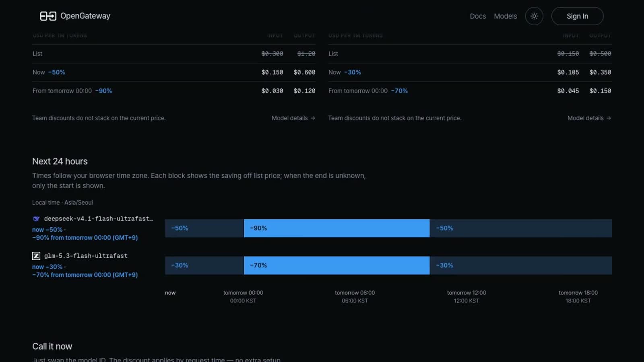Click the Sign In button
The height and width of the screenshot is (362, 644).
click(x=577, y=16)
